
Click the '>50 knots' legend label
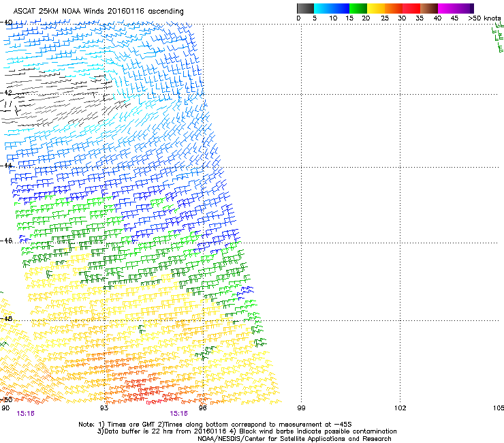[484, 18]
